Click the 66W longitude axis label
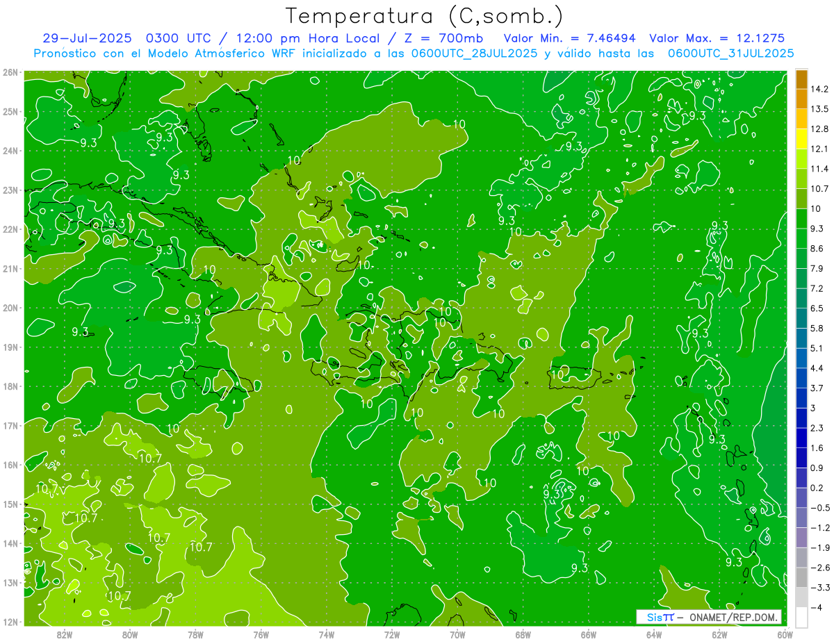This screenshot has height=644, width=834. click(x=589, y=635)
